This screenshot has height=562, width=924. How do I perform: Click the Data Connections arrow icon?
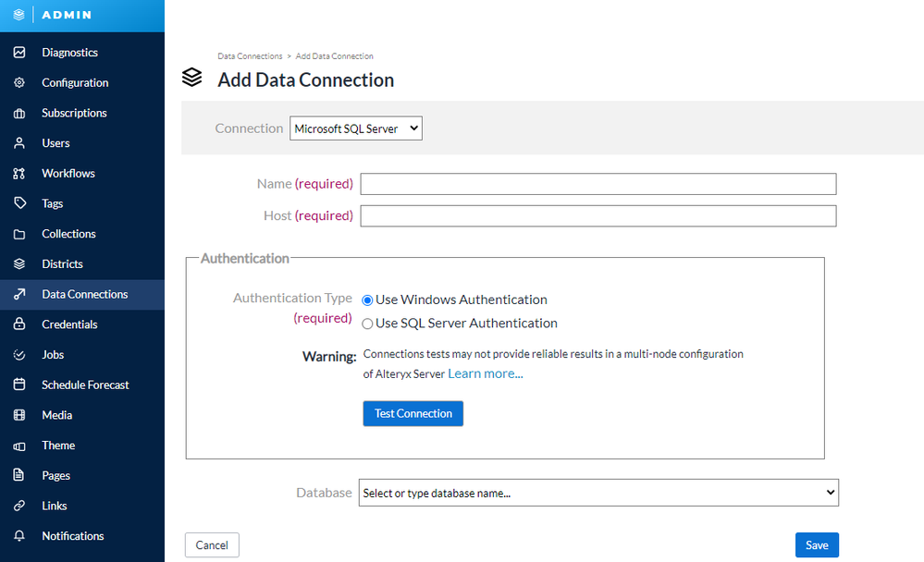click(19, 294)
